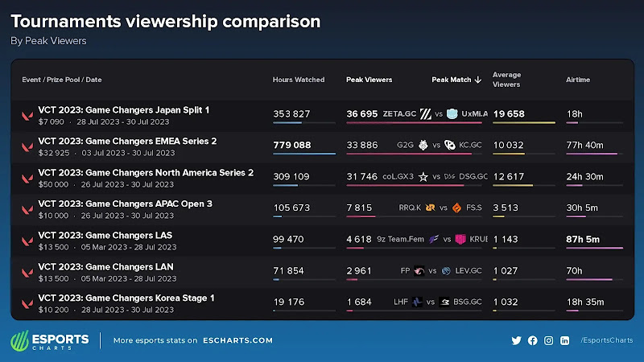Open VCT 2023: Game Changers Japan Split 1

(124, 110)
